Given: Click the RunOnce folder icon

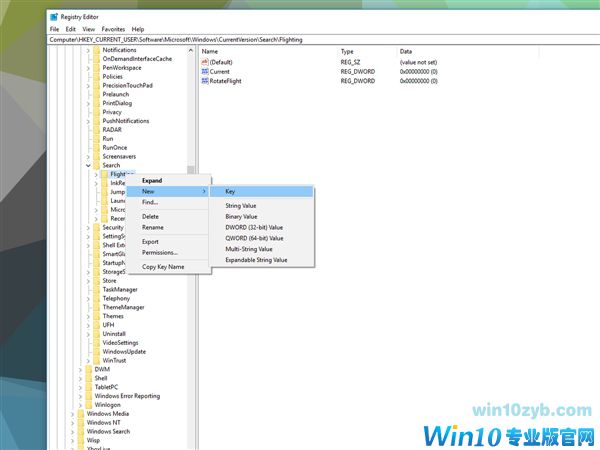Looking at the screenshot, I should [96, 147].
